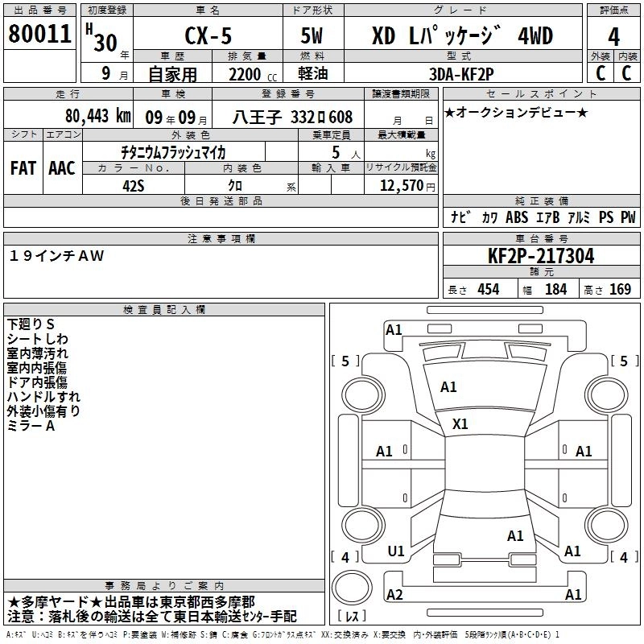Select mileage 80,443 km
Viewport: 644px width, 644px height.
(98, 116)
